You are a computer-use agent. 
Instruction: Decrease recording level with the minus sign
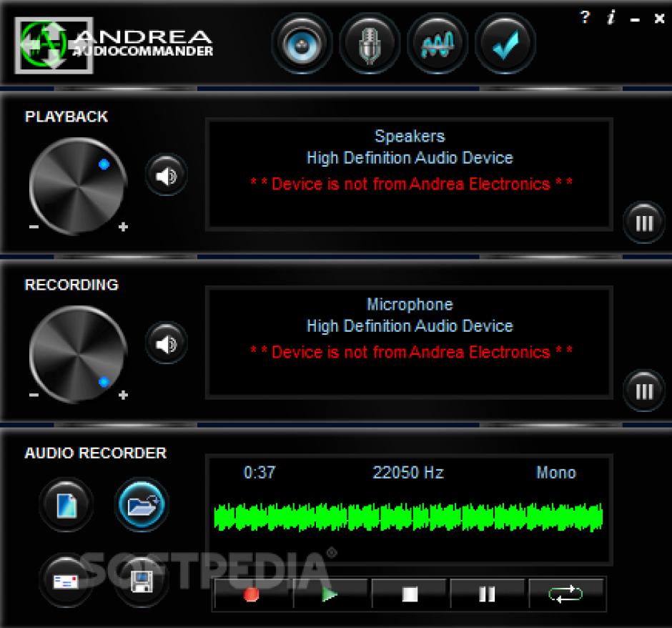34,394
